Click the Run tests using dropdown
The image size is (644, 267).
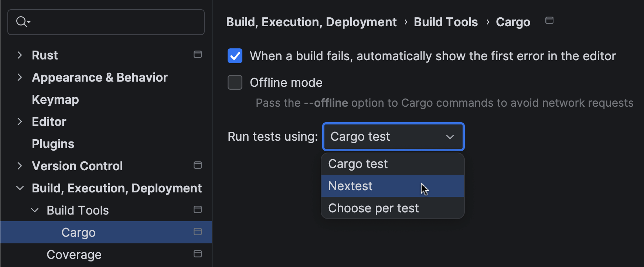pyautogui.click(x=393, y=137)
